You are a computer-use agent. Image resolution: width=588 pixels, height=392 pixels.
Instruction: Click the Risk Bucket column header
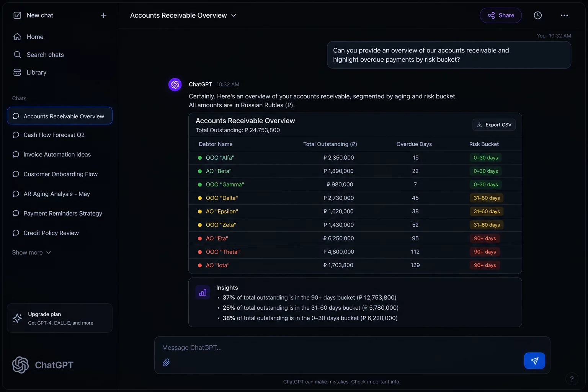click(484, 144)
